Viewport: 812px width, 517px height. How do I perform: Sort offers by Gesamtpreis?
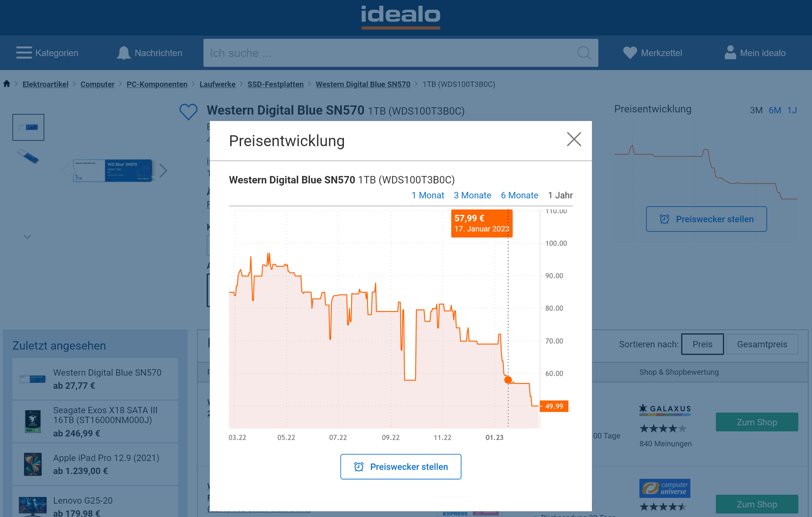click(762, 344)
